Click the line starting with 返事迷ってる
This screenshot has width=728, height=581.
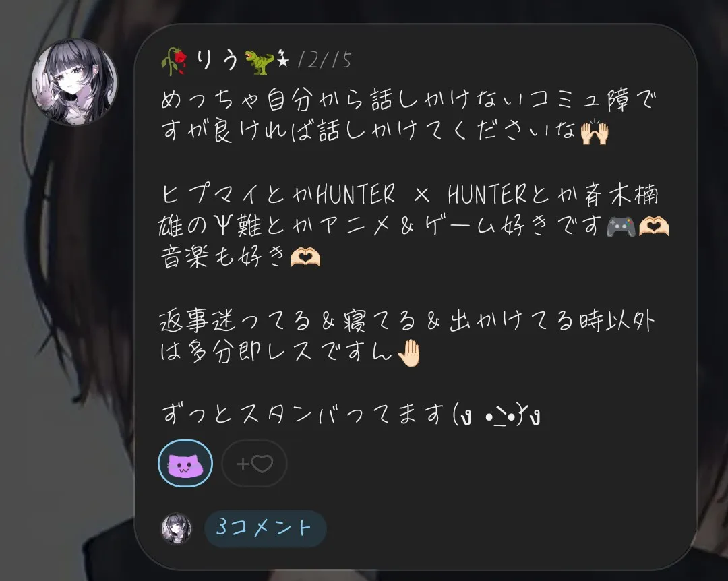(406, 320)
